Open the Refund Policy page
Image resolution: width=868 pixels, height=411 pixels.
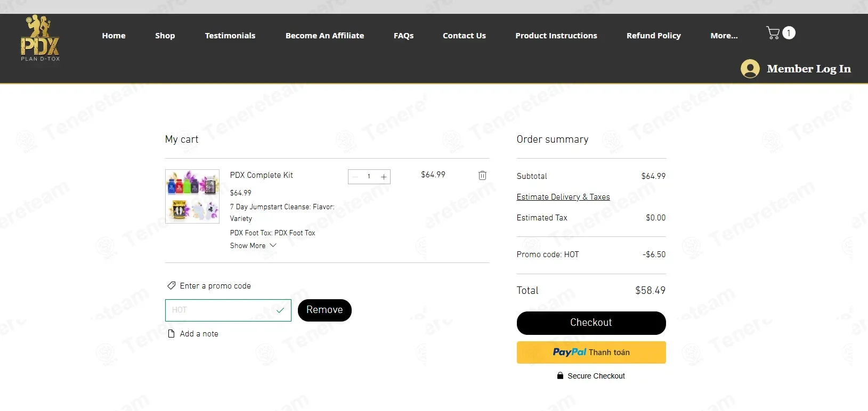654,36
